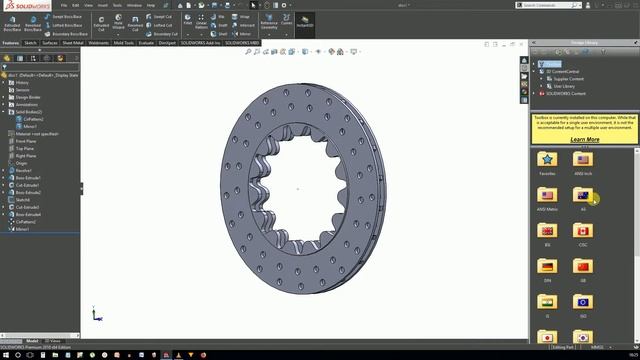The image size is (640, 360).
Task: Expand SOLIDWORKS Content in Design Library
Action: [534, 93]
